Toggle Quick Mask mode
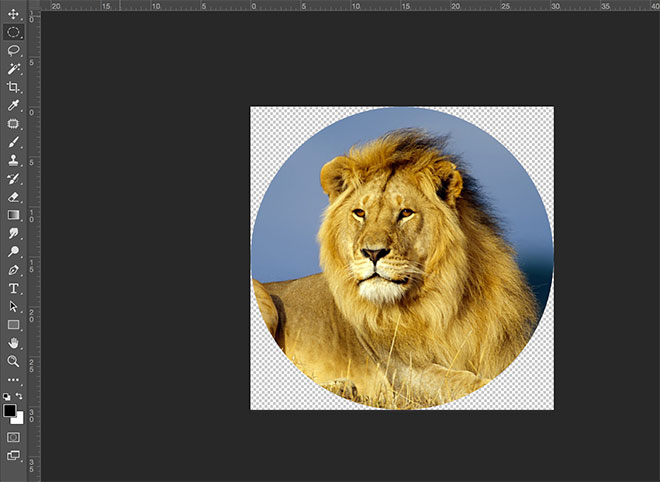Screen dimensions: 660x482 click(x=14, y=437)
